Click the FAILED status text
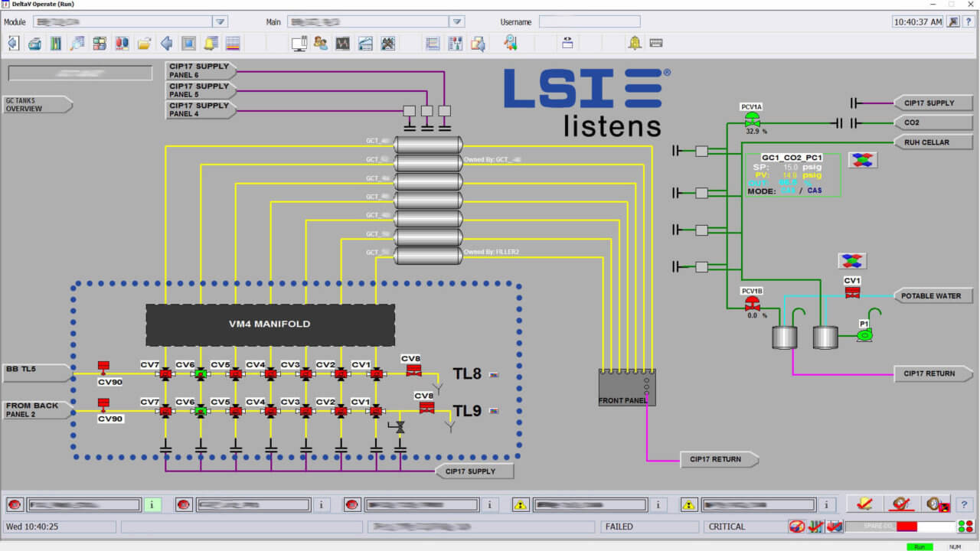 pos(619,527)
